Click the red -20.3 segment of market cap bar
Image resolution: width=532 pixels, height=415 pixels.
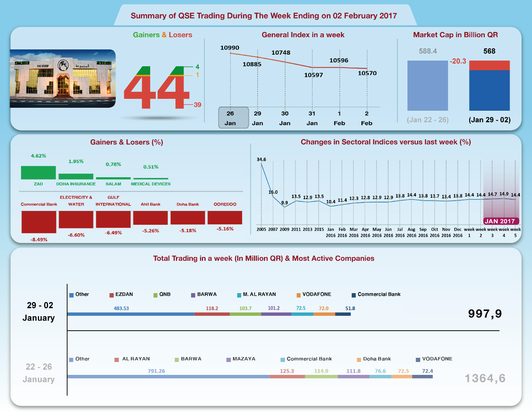click(489, 65)
